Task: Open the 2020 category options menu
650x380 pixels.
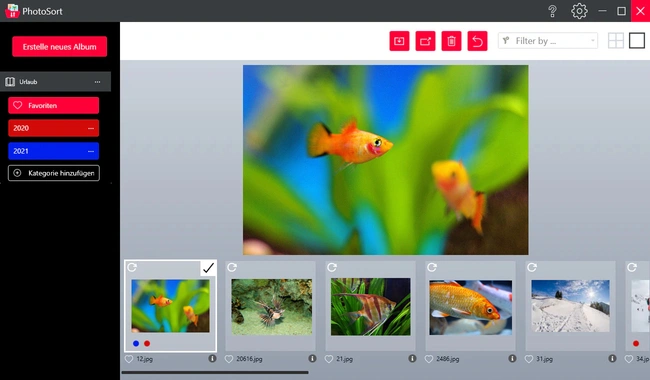Action: (x=91, y=128)
